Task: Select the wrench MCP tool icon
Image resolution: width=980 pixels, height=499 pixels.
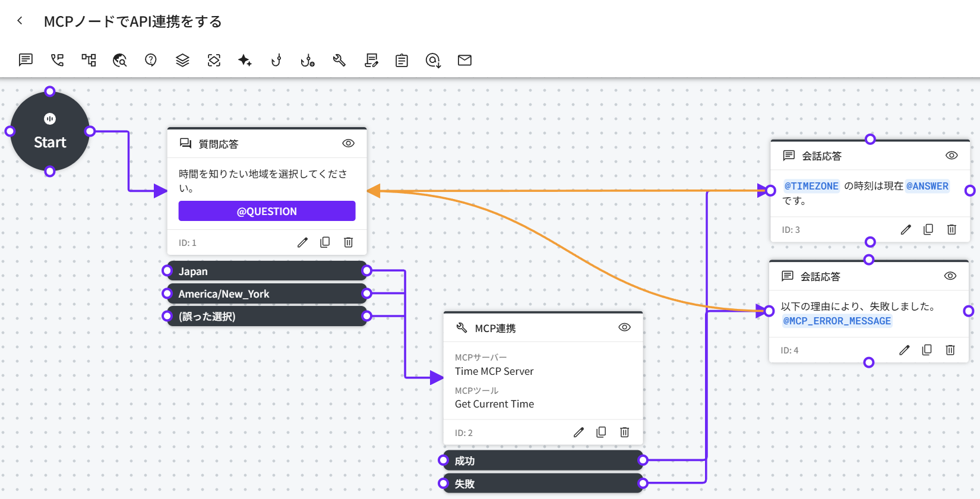Action: [x=339, y=60]
